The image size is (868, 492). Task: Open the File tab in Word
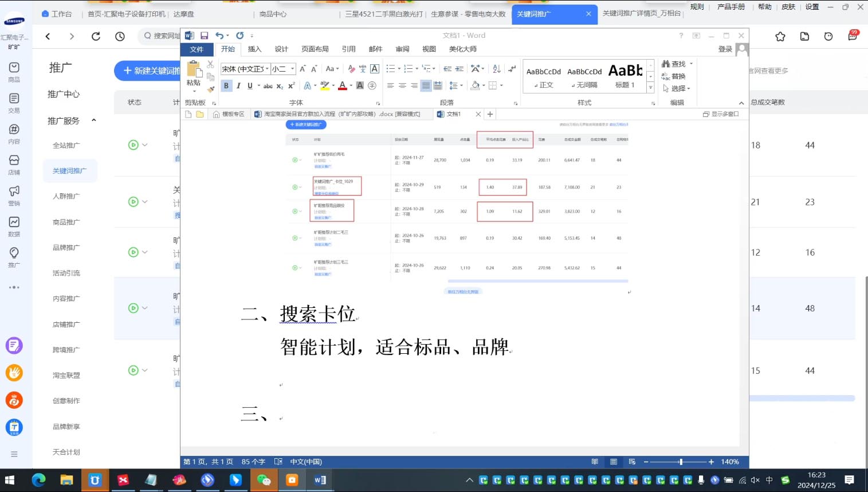pyautogui.click(x=197, y=49)
